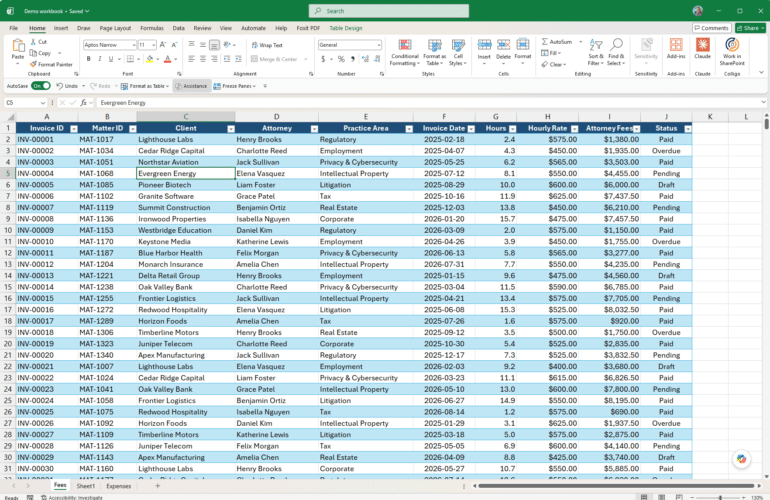Decrease font size with smaller A icon

tap(174, 45)
